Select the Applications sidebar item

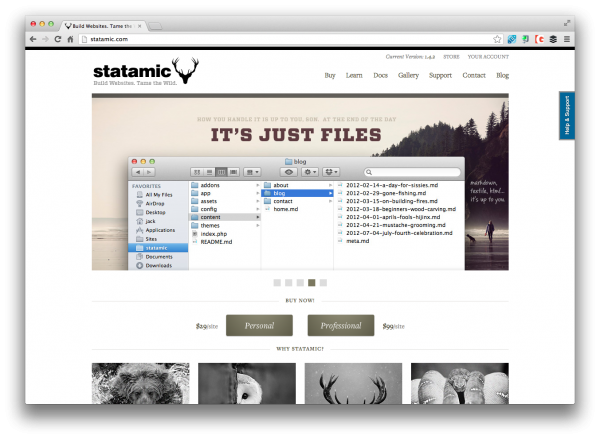(x=156, y=230)
